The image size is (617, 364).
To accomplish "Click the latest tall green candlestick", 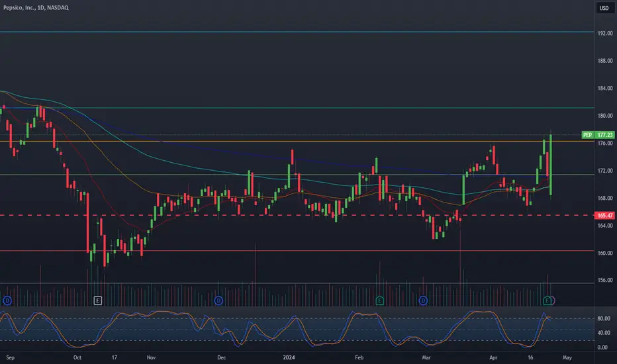I will (551, 165).
